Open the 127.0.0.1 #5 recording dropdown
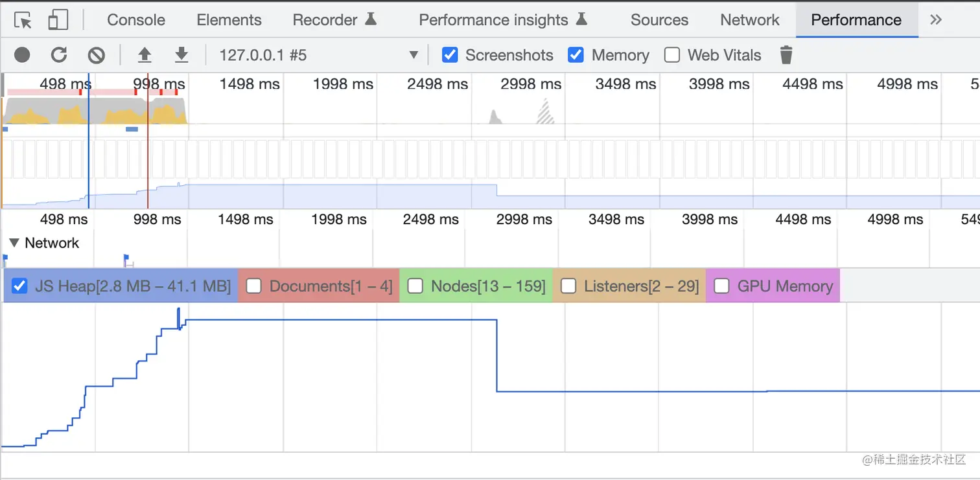 [x=414, y=55]
